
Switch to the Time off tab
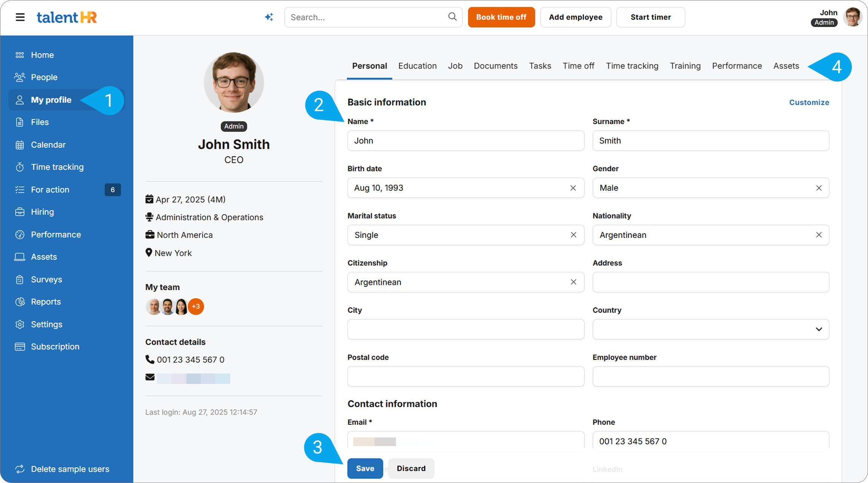pyautogui.click(x=578, y=66)
